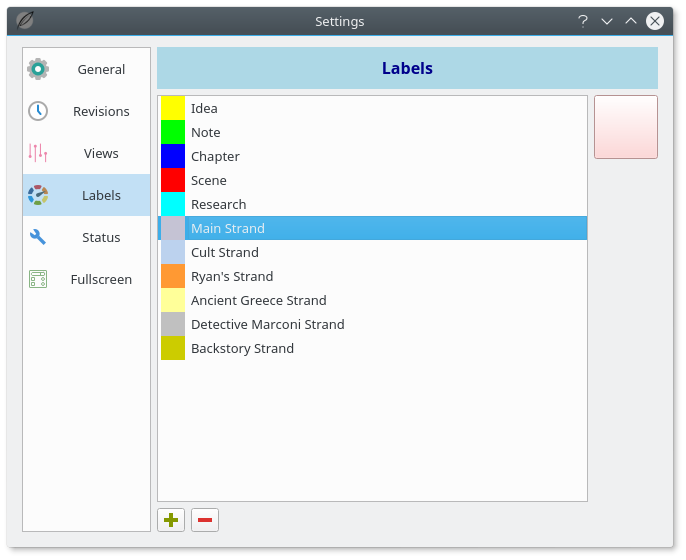The image size is (686, 560).
Task: Select the Note label
Action: point(205,132)
